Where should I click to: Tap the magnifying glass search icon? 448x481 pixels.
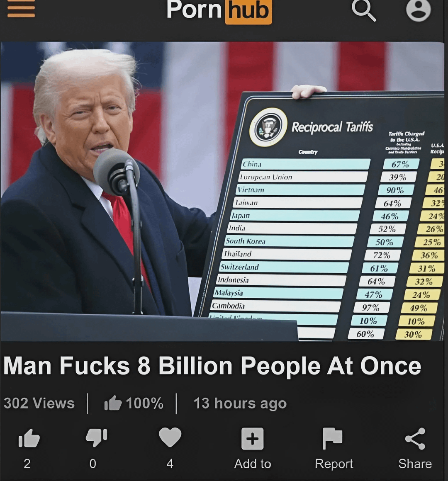click(364, 10)
